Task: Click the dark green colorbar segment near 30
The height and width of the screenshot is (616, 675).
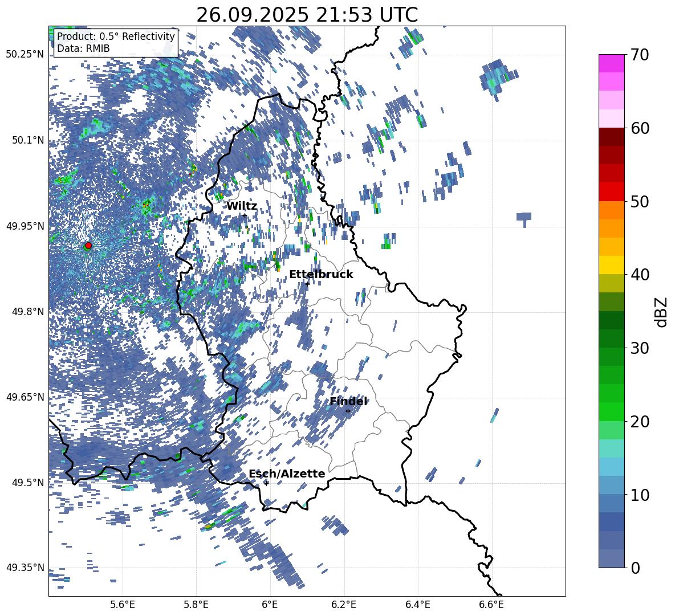Action: 611,338
